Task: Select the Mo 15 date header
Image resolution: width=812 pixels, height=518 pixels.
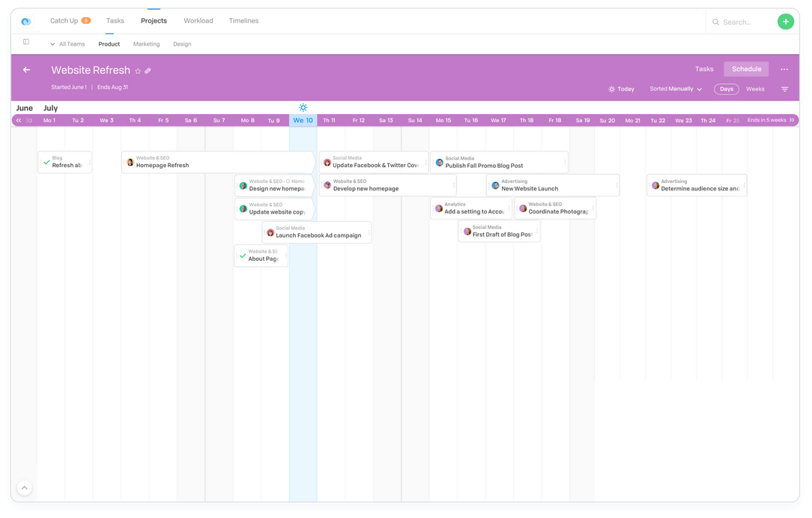Action: [443, 120]
